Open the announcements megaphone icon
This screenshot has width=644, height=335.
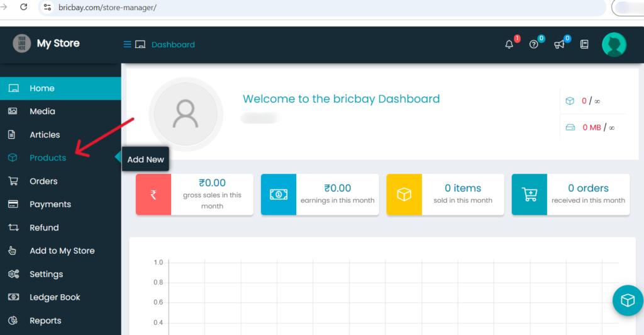pos(559,45)
